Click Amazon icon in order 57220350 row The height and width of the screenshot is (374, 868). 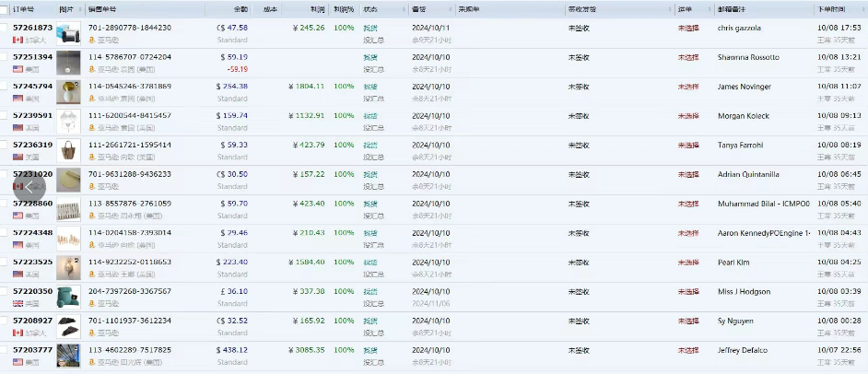point(92,304)
